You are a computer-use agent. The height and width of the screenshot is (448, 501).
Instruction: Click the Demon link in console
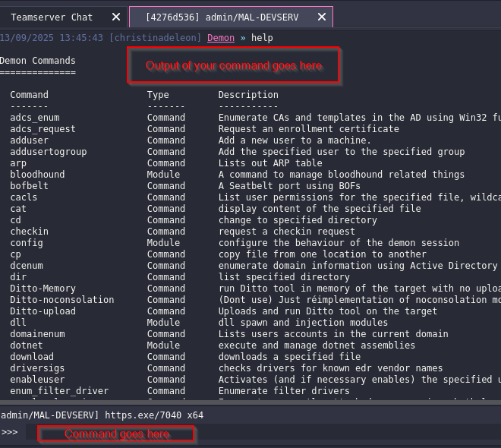(221, 38)
